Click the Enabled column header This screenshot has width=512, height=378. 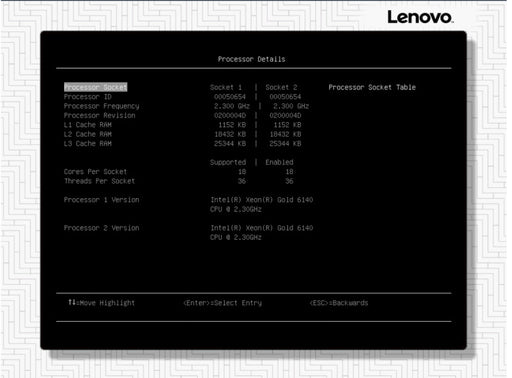click(279, 162)
